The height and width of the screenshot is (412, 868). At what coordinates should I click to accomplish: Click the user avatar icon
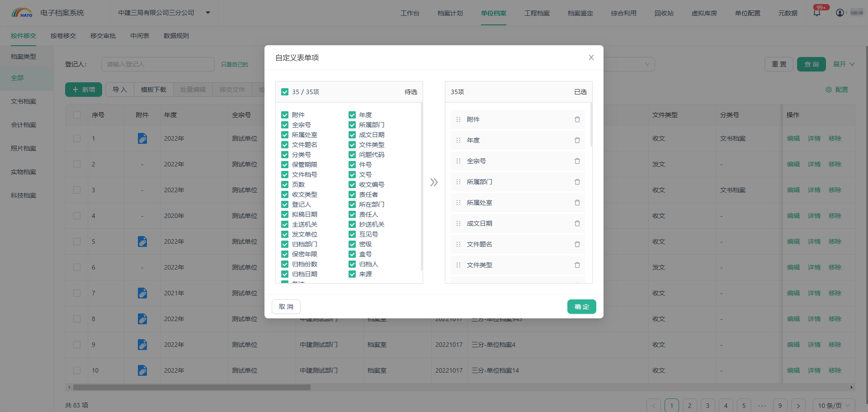tap(840, 13)
